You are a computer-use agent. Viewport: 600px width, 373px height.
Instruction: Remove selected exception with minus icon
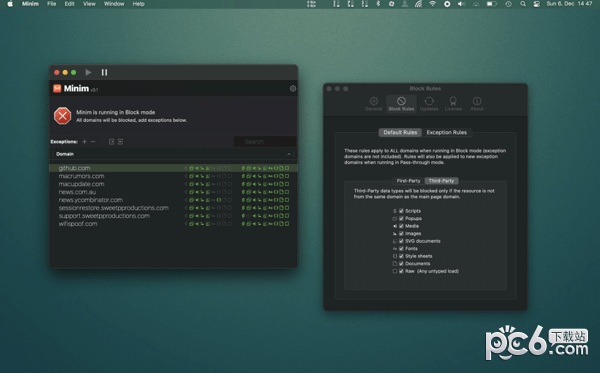pos(93,142)
